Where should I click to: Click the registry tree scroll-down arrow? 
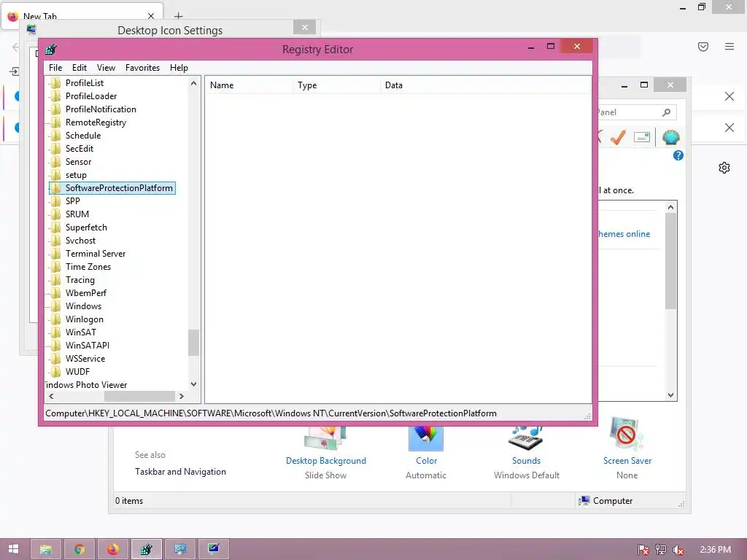click(193, 384)
